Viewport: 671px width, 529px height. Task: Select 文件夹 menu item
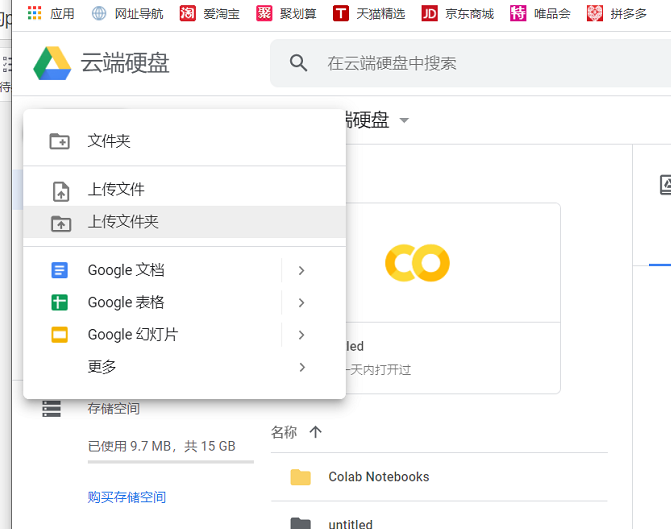[x=184, y=141]
